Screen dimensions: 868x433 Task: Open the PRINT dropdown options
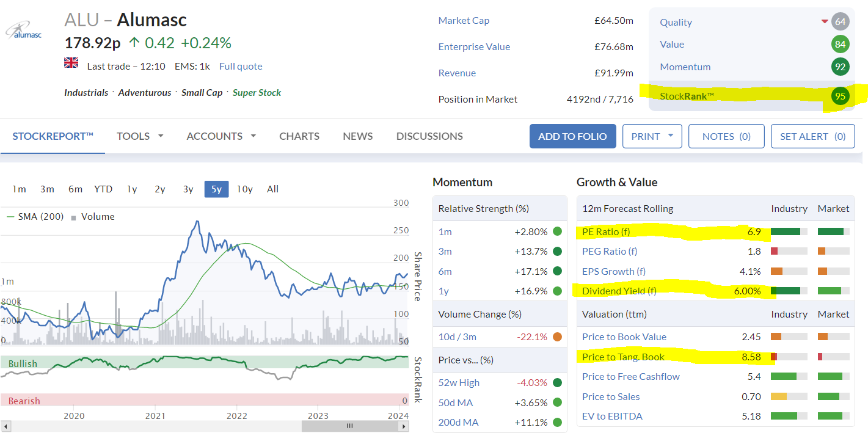(652, 136)
